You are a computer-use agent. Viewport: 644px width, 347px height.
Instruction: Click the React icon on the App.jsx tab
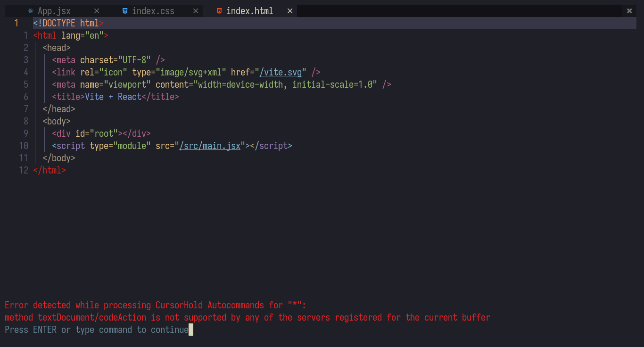(30, 10)
